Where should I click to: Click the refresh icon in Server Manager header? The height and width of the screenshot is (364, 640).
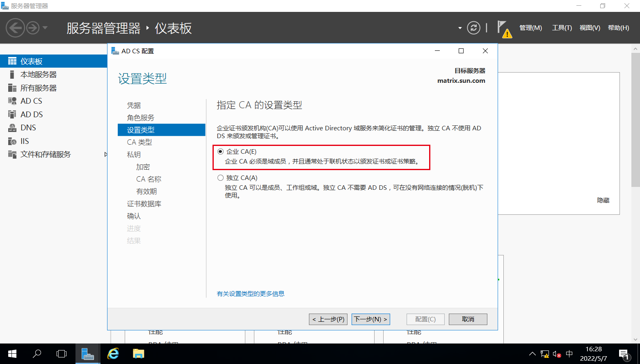click(x=473, y=28)
